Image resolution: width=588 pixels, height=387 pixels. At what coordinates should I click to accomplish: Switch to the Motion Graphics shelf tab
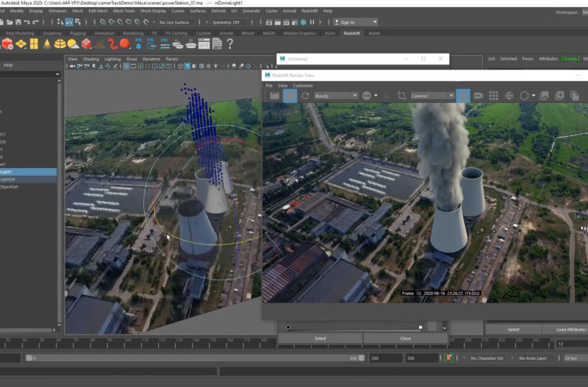[x=299, y=33]
